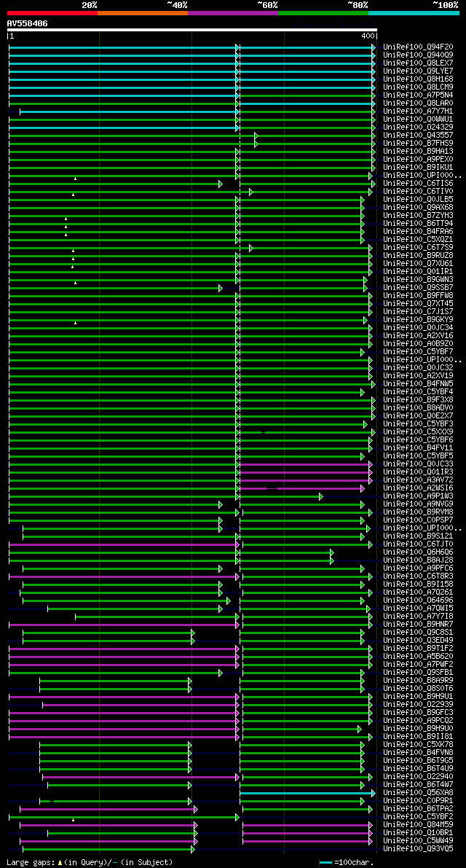Select the UniRef100_B9IKU1 label
Viewport: 466px width, 868px height.
(x=418, y=168)
